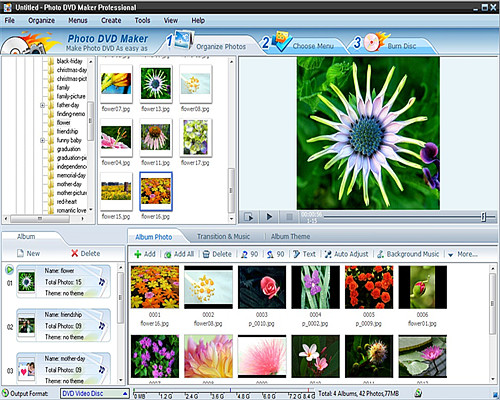Click the Add photo plus icon
The height and width of the screenshot is (400, 500).
pyautogui.click(x=137, y=254)
